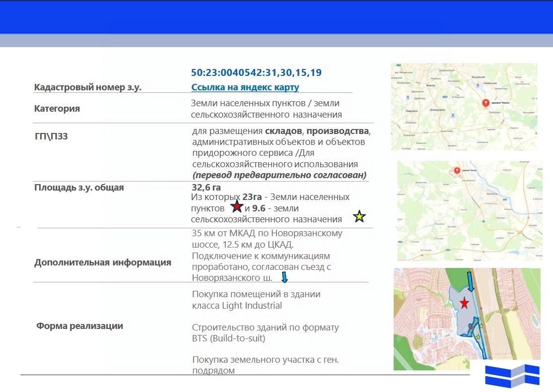Viewport: 553px width, 392px height.
Task: Click the blue arrow on the site plan
Action: [471, 281]
